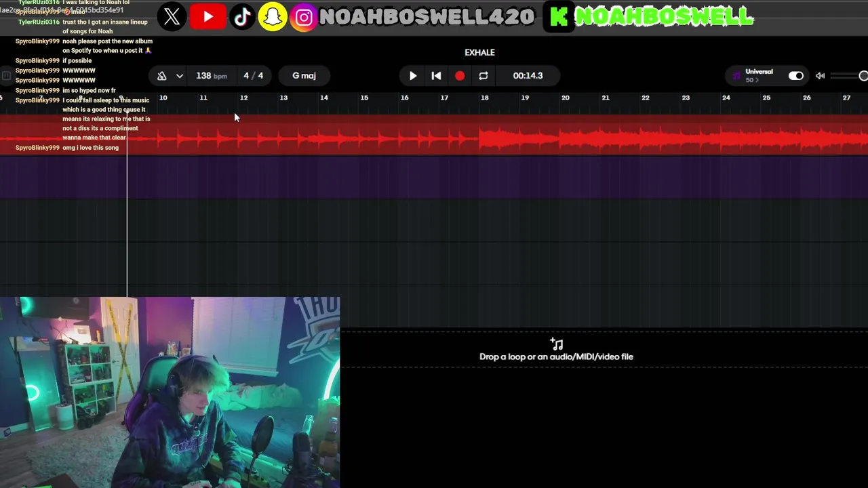Click chat message 'if possible'
868x488 pixels.
coord(77,60)
